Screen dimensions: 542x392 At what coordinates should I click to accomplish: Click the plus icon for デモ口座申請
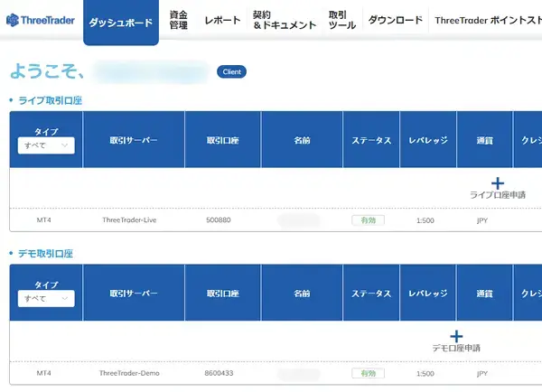click(x=456, y=336)
